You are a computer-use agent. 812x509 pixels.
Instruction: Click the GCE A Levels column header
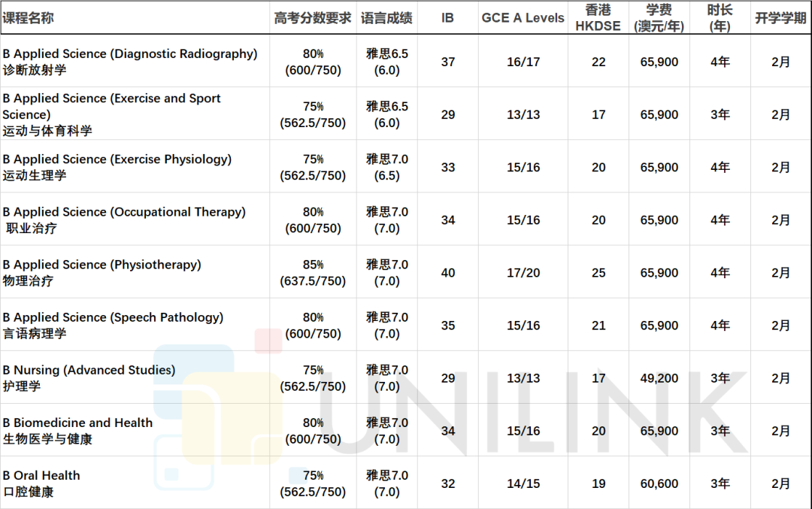tap(523, 18)
